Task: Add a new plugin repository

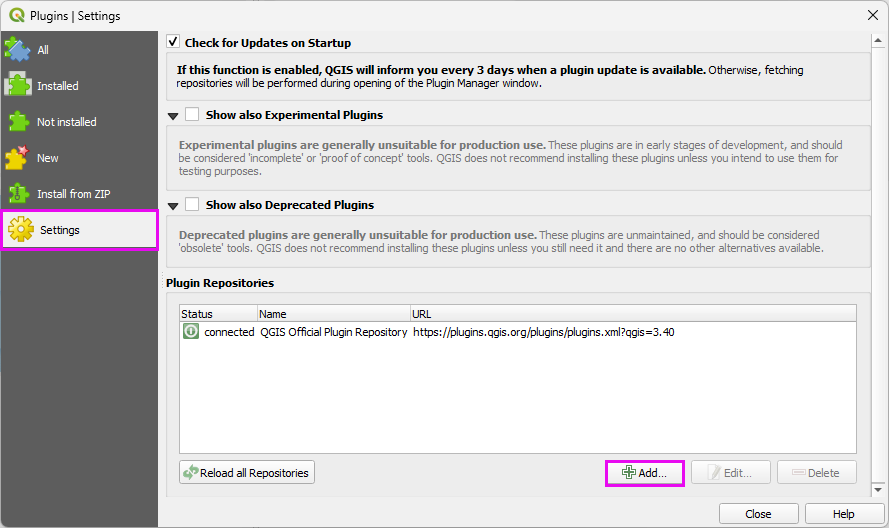Action: point(645,473)
